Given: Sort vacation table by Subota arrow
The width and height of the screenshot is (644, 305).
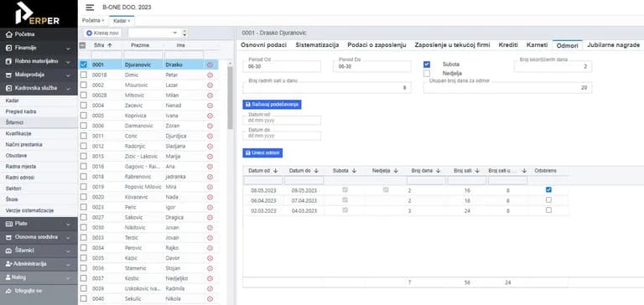Looking at the screenshot, I should pos(354,170).
